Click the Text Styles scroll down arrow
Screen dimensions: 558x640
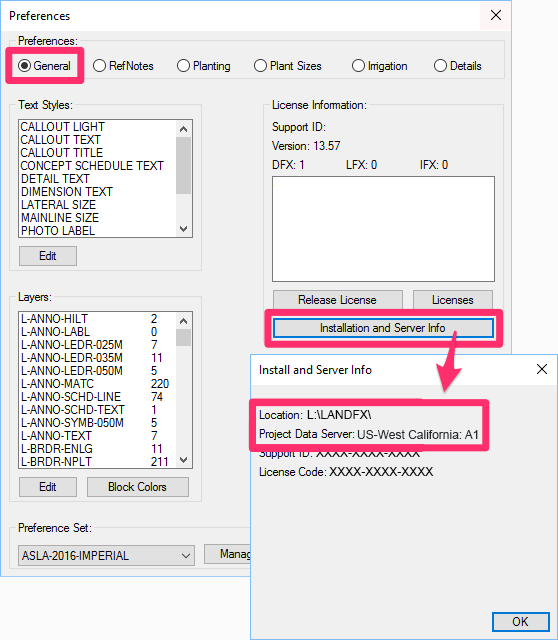coord(184,229)
